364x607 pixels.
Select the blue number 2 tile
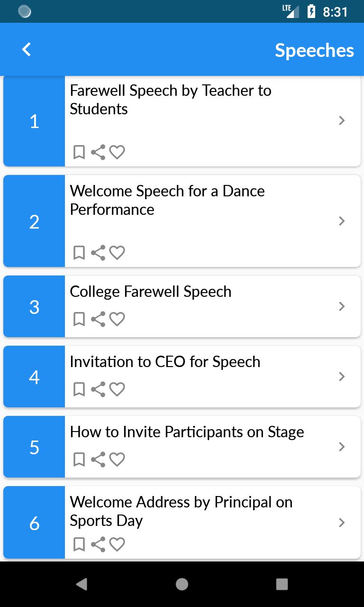(x=34, y=221)
